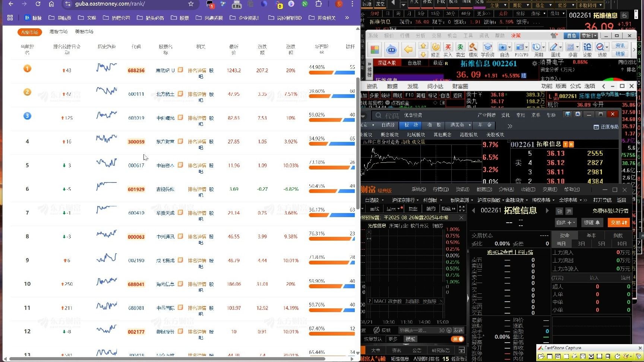The height and width of the screenshot is (362, 644).
Task: Toggle the 港 indicator button
Action: tap(569, 211)
